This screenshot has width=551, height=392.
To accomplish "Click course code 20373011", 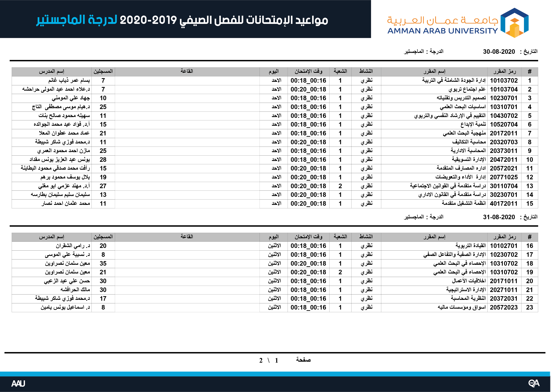I will (x=504, y=151).
